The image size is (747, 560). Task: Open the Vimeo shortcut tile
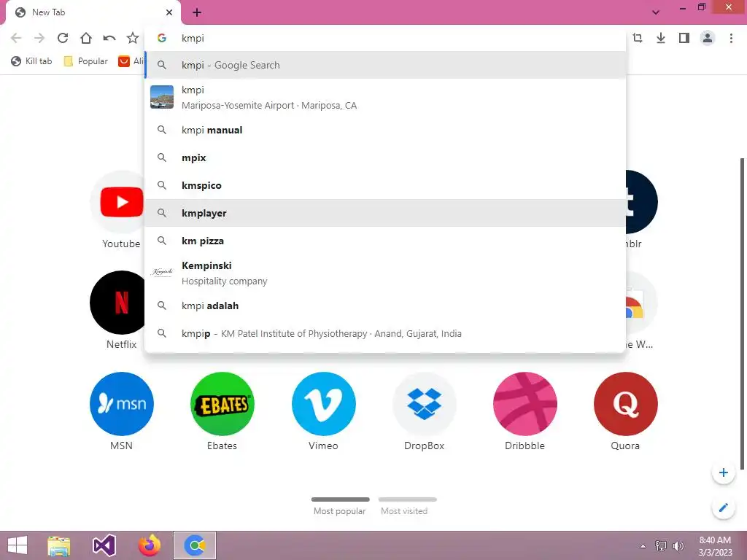click(323, 404)
